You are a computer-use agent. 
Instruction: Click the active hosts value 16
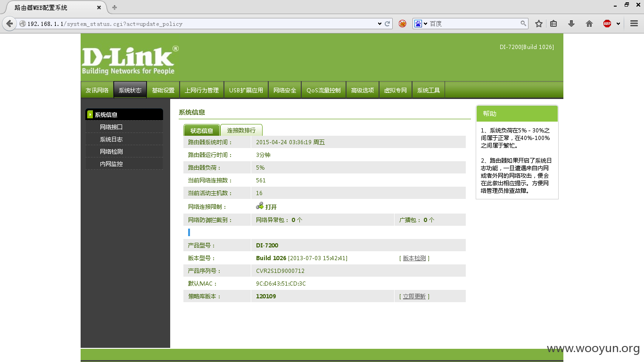pyautogui.click(x=259, y=193)
